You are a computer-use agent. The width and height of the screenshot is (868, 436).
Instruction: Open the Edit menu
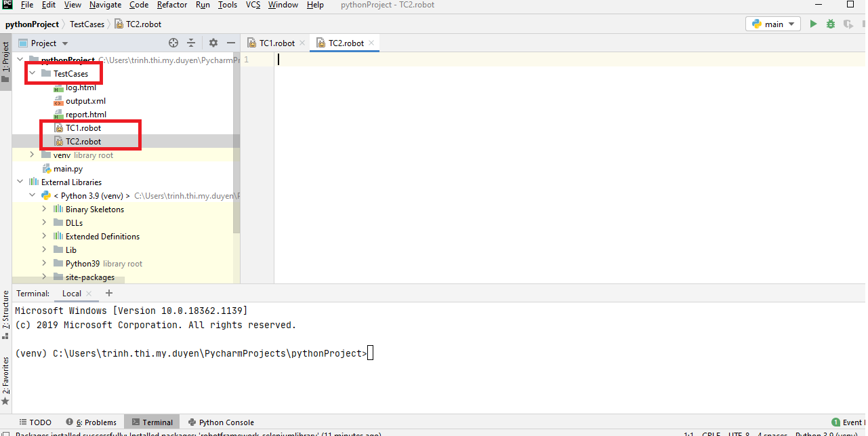(49, 5)
